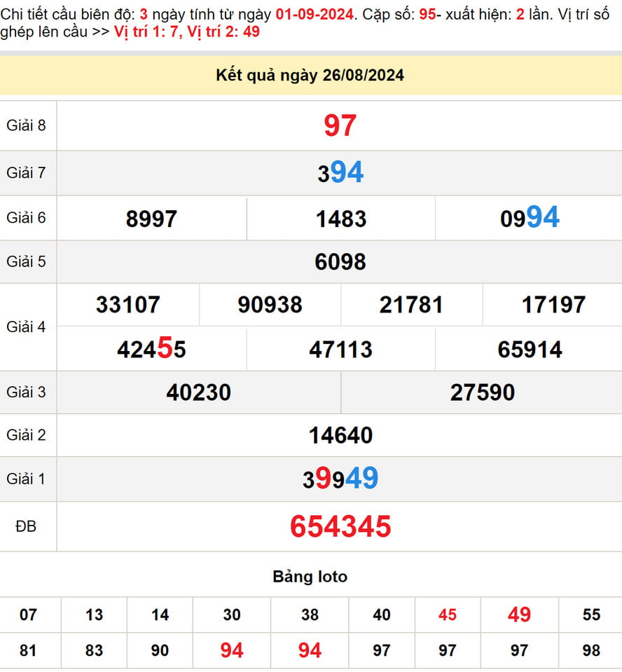The width and height of the screenshot is (622, 672).
Task: Click the 'Giải 7' row label
Action: [26, 172]
